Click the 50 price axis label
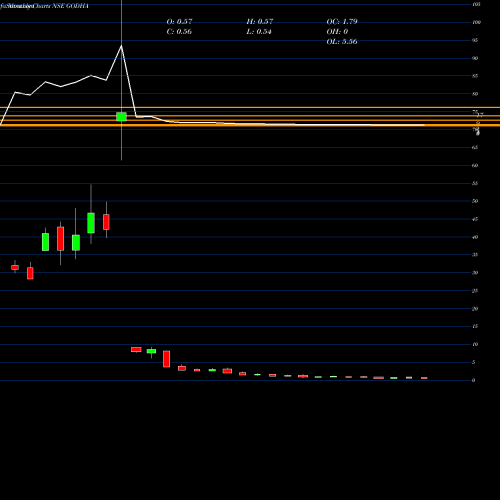Viewport: 500px width, 500px height. 475,201
